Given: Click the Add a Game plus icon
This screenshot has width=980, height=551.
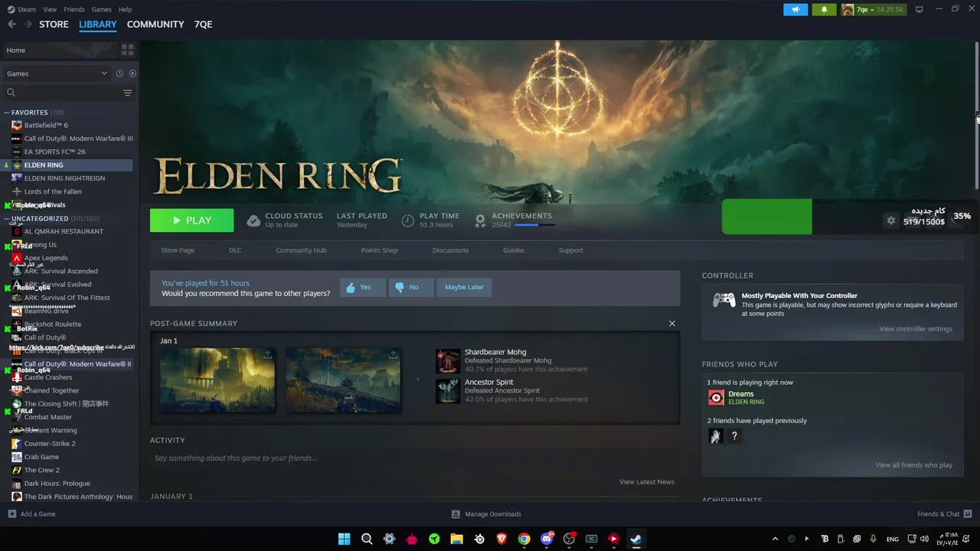Looking at the screenshot, I should [x=11, y=514].
